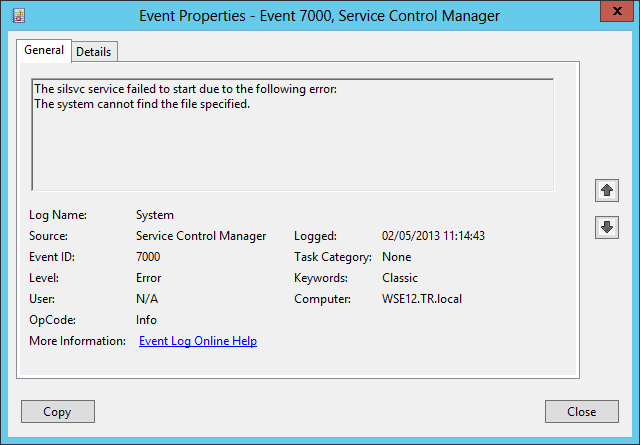The height and width of the screenshot is (445, 640).
Task: Select the Logged date and time value
Action: coord(433,236)
